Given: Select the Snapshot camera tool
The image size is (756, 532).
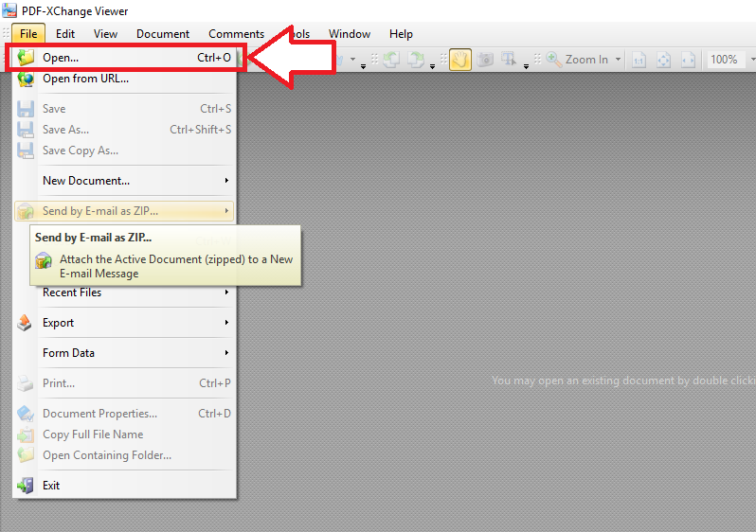Looking at the screenshot, I should point(485,60).
